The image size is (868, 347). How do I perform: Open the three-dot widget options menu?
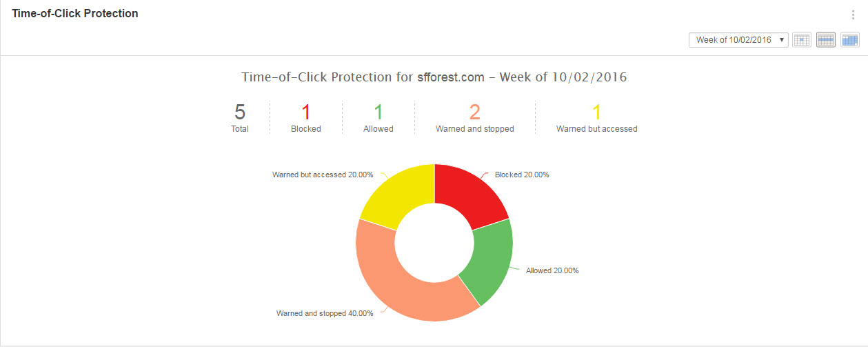click(853, 15)
